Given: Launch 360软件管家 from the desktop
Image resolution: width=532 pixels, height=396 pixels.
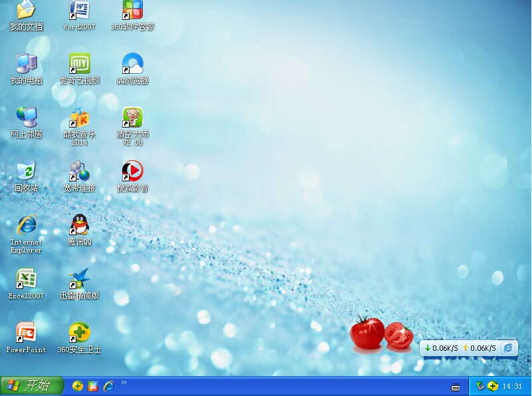Looking at the screenshot, I should 132,11.
